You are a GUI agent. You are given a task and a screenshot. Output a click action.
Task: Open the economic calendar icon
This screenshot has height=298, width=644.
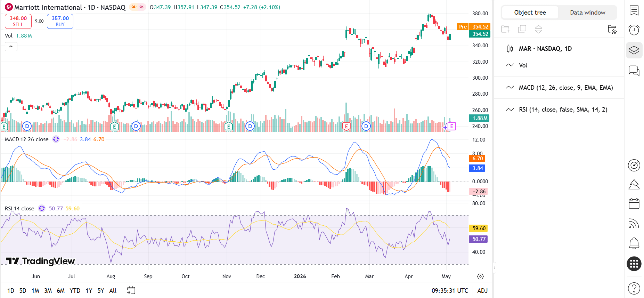(634, 203)
